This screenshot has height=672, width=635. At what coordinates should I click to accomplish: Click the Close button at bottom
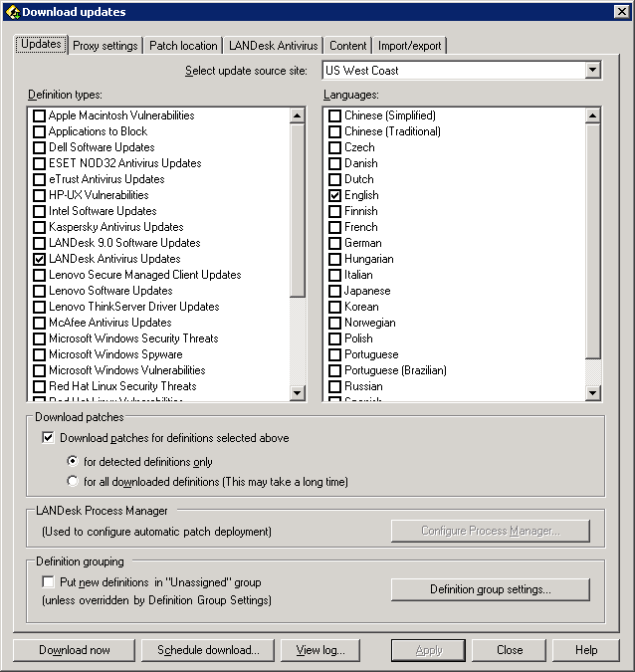509,650
